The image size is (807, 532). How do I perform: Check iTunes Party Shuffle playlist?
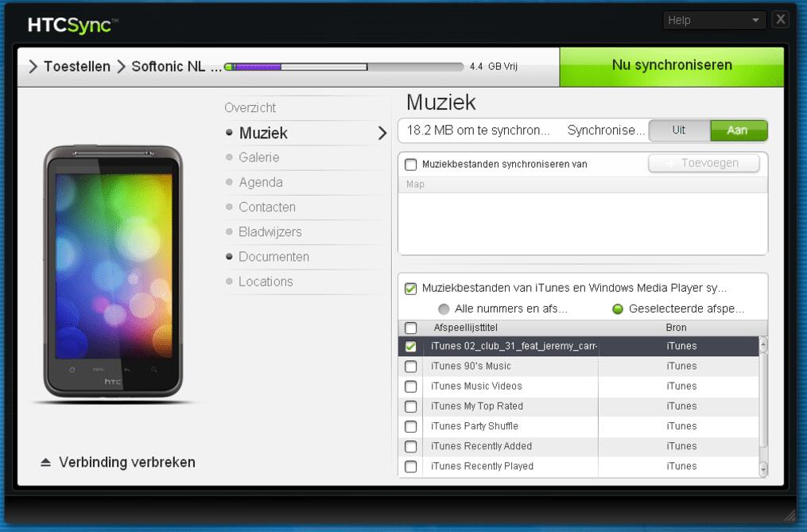(410, 427)
